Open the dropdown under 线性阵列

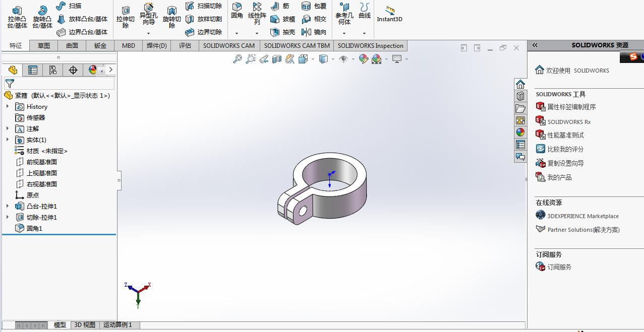click(x=257, y=33)
